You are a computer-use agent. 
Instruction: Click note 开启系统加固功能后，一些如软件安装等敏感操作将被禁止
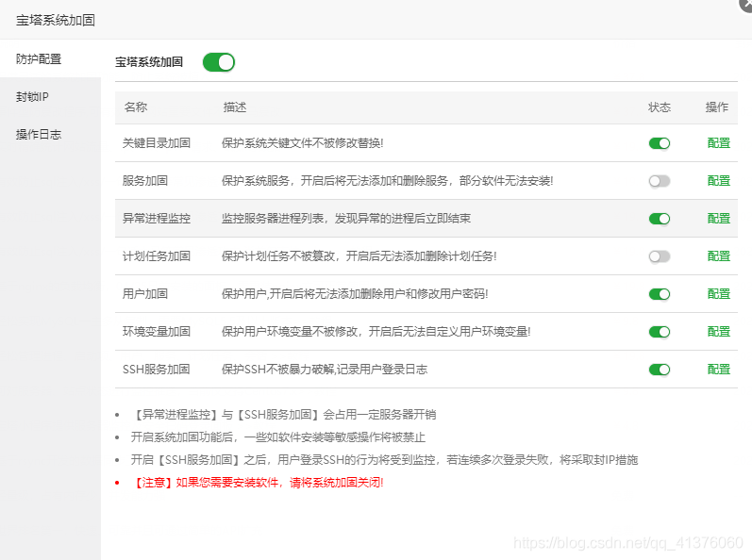[278, 436]
